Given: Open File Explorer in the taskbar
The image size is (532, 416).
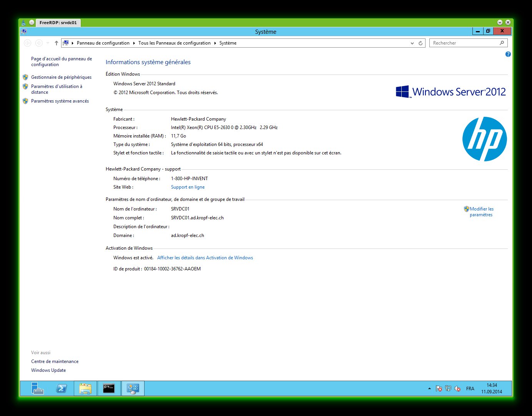Looking at the screenshot, I should [85, 388].
